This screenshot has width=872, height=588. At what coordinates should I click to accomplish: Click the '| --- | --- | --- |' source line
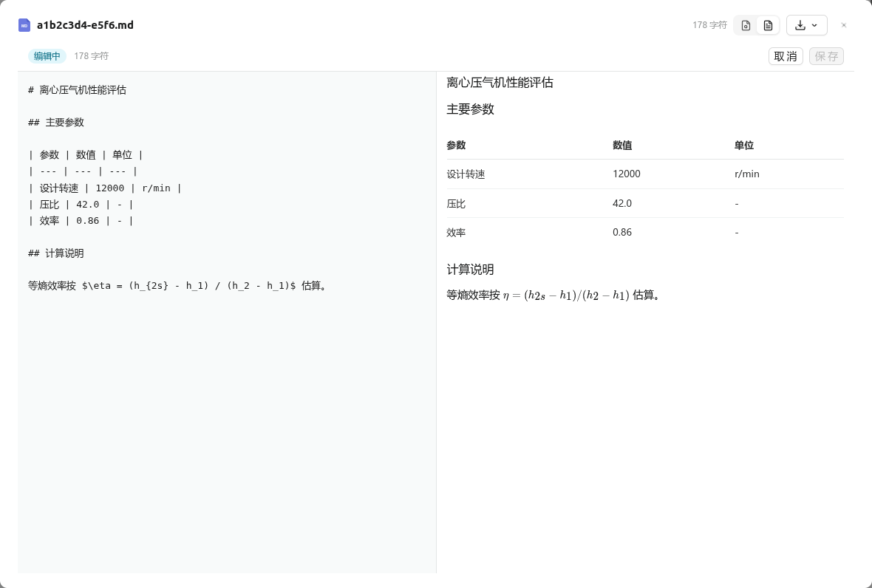pyautogui.click(x=83, y=171)
